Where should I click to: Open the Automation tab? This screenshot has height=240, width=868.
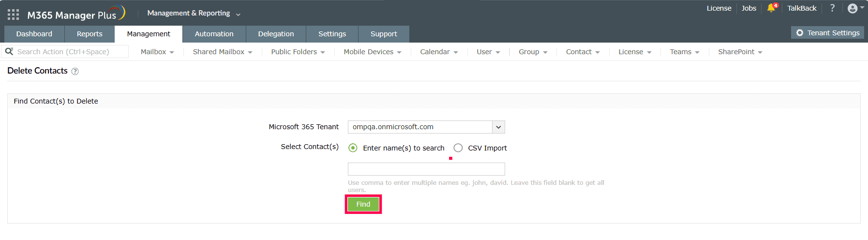point(214,34)
